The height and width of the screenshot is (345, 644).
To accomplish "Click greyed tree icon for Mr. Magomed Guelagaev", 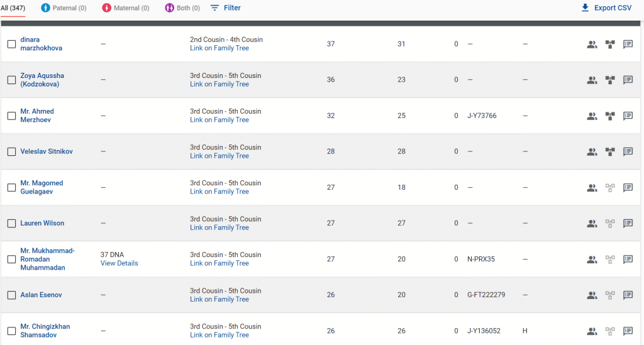I will (x=609, y=187).
